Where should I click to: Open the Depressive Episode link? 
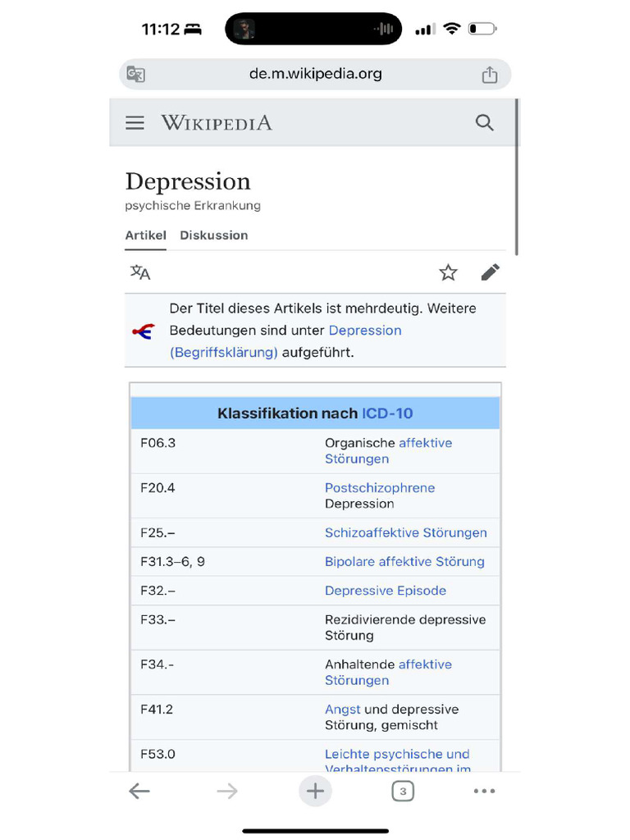[386, 591]
